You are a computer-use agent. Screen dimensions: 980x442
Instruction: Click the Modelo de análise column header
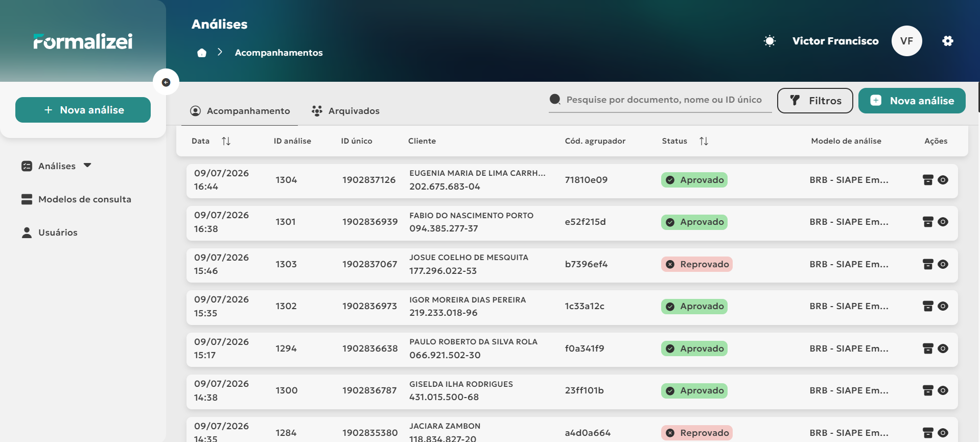(x=846, y=141)
